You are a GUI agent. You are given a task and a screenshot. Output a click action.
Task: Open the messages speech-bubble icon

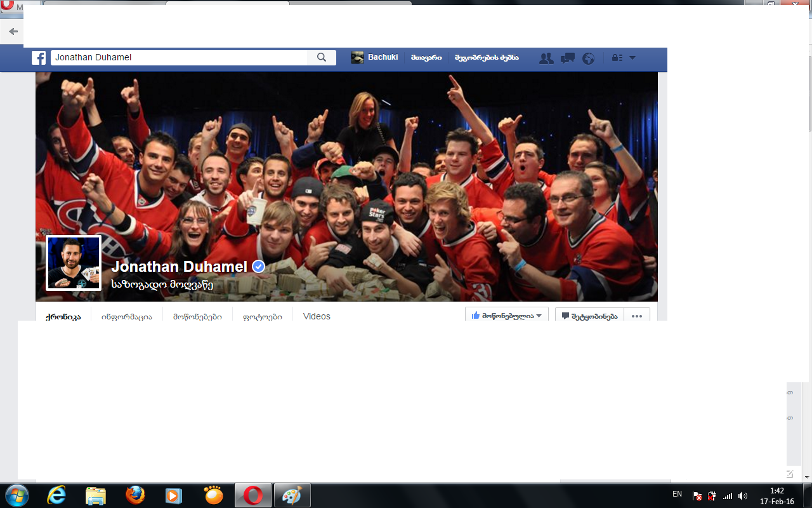click(x=568, y=58)
